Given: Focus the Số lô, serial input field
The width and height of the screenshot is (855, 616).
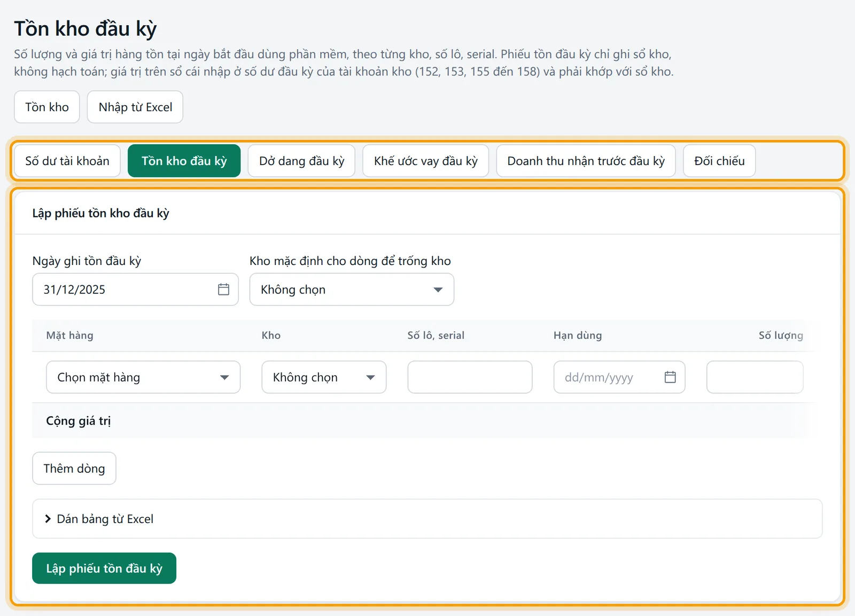Looking at the screenshot, I should click(470, 377).
